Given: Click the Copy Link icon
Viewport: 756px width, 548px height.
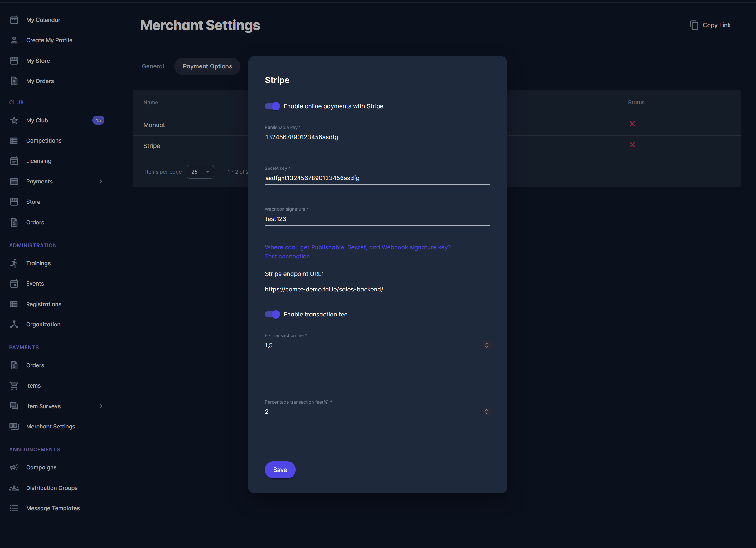Looking at the screenshot, I should click(694, 25).
